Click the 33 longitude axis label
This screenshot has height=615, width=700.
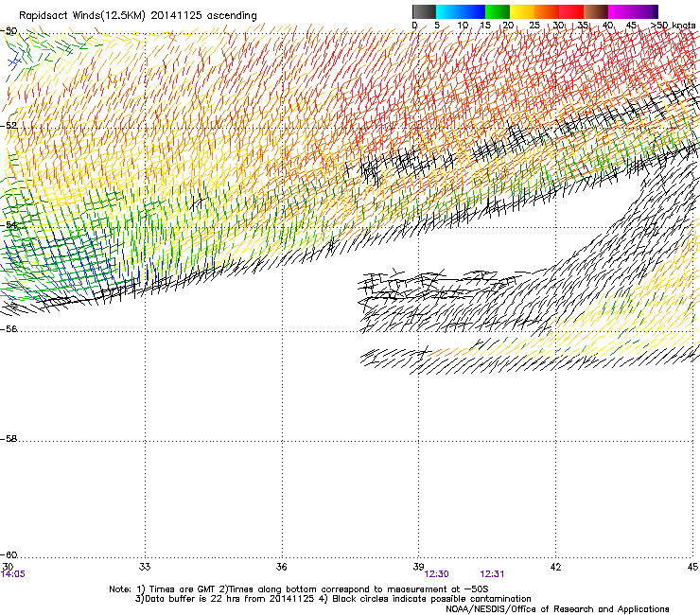click(145, 567)
